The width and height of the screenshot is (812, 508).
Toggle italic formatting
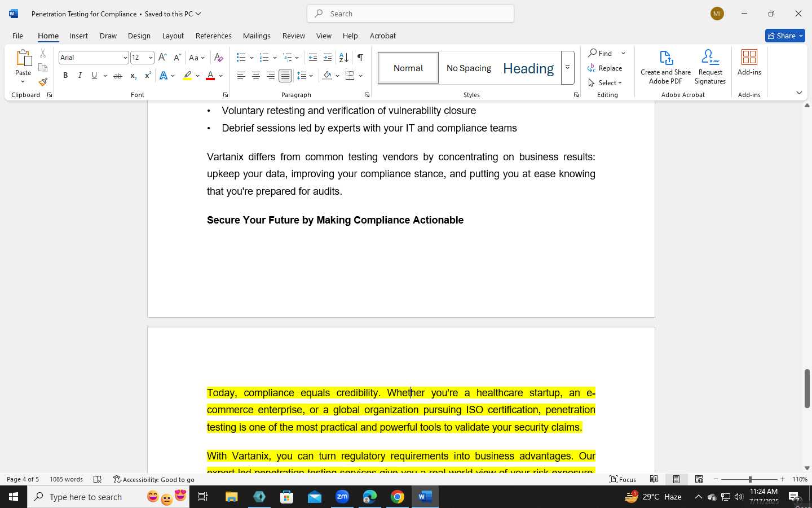[x=80, y=76]
